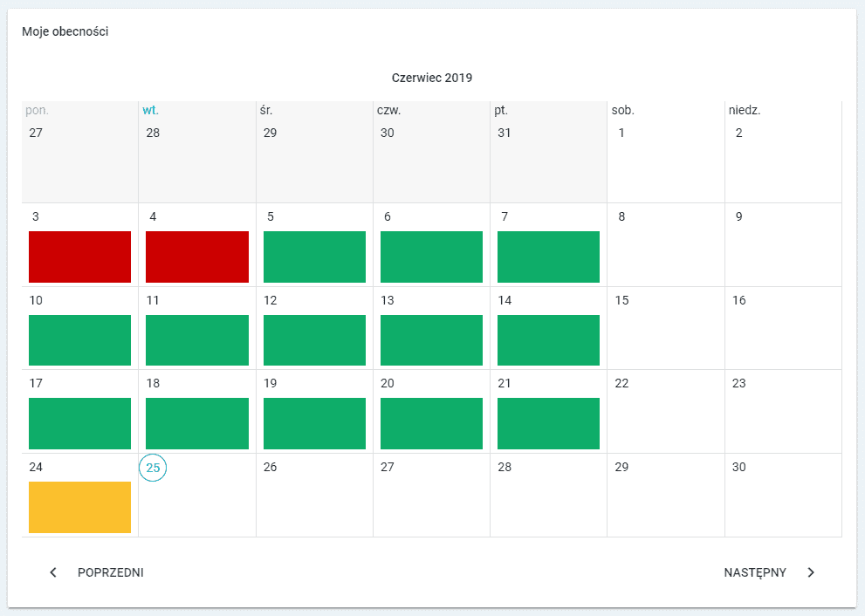Image resolution: width=865 pixels, height=616 pixels.
Task: Click the green block on June 17
Action: point(79,423)
